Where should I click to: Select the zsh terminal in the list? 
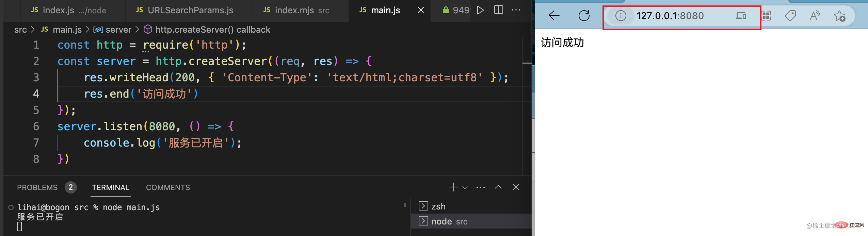(471, 206)
